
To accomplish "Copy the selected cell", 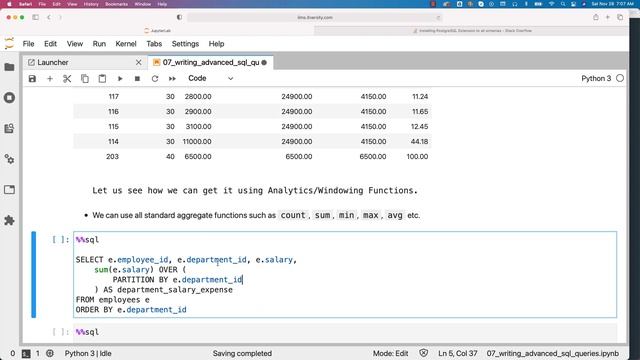I will pos(84,78).
